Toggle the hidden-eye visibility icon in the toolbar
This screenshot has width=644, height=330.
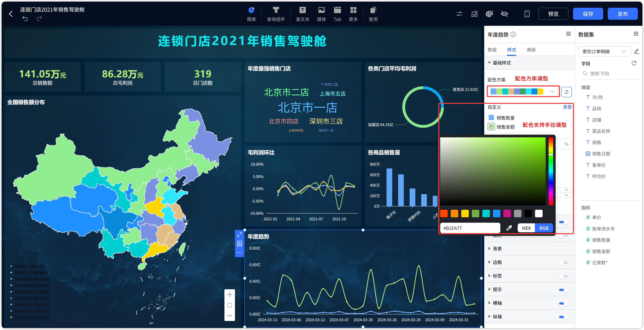pyautogui.click(x=504, y=14)
